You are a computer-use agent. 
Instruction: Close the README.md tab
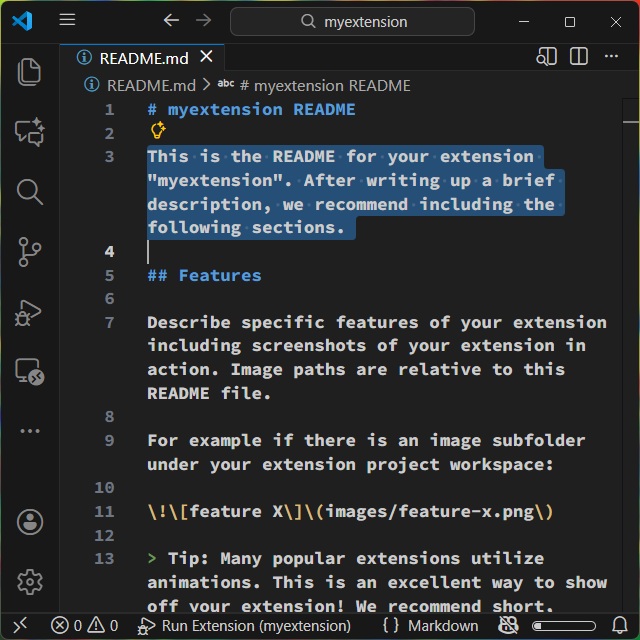[207, 58]
